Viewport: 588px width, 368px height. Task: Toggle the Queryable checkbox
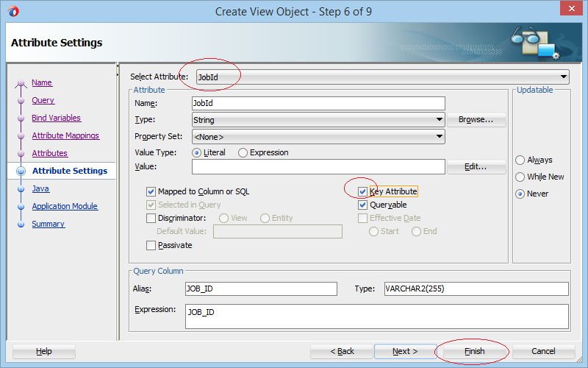point(362,205)
